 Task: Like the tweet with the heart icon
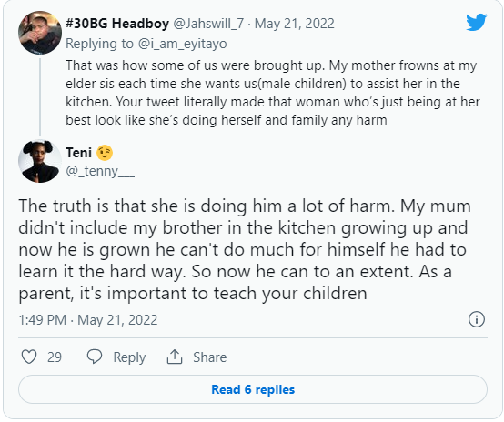pyautogui.click(x=29, y=357)
